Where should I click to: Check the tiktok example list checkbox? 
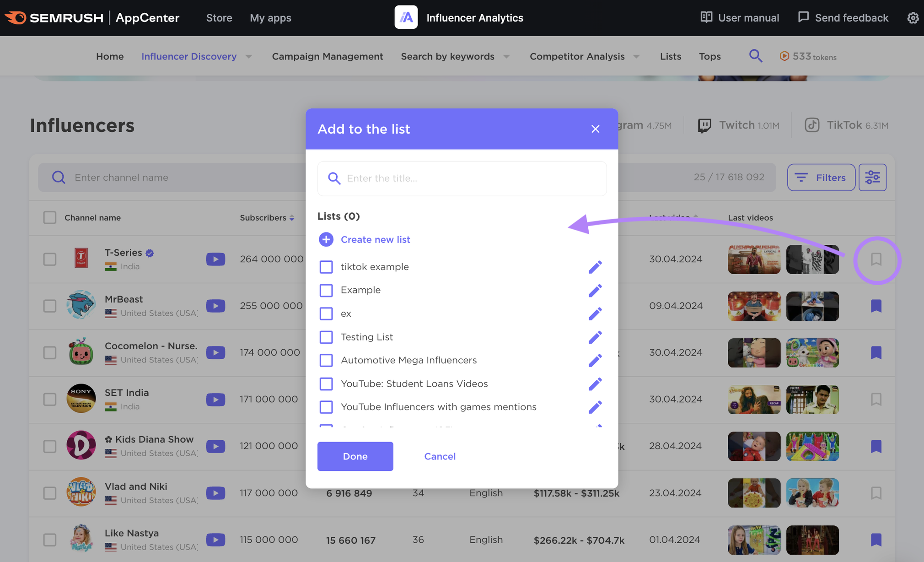coord(326,267)
